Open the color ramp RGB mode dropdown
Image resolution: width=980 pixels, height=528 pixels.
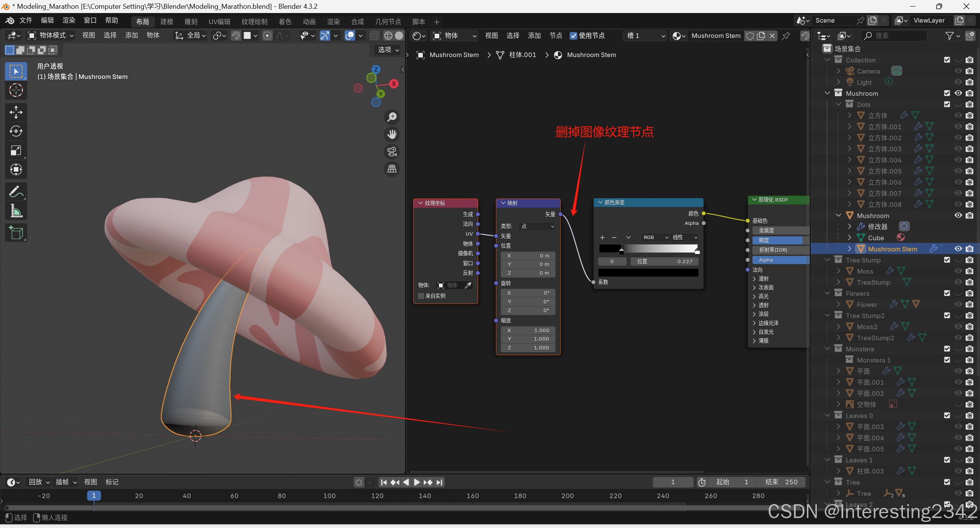click(x=655, y=238)
